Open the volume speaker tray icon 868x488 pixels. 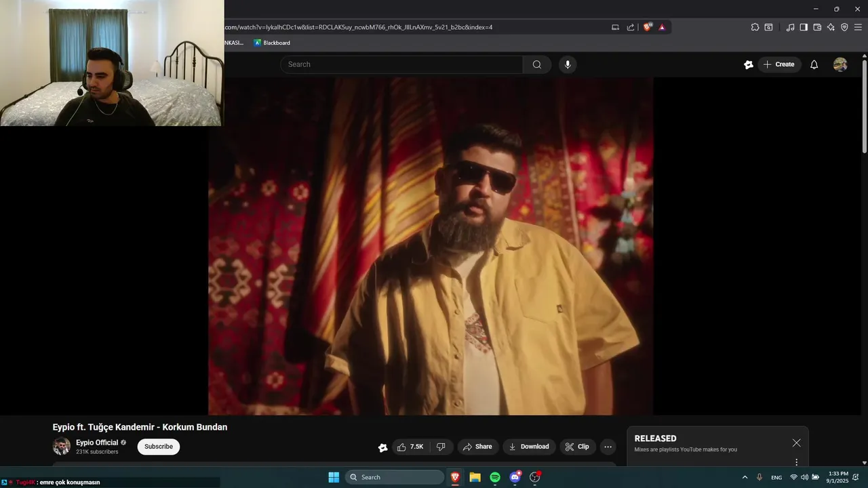point(804,477)
